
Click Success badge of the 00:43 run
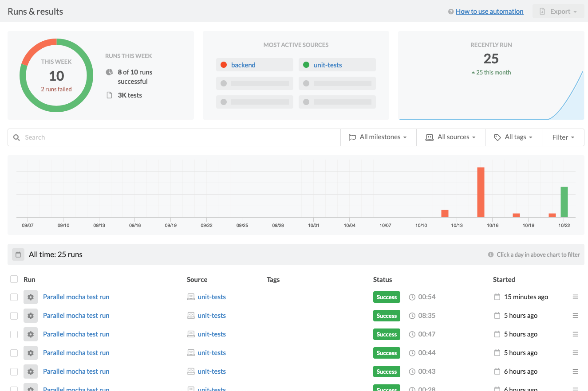tap(387, 371)
